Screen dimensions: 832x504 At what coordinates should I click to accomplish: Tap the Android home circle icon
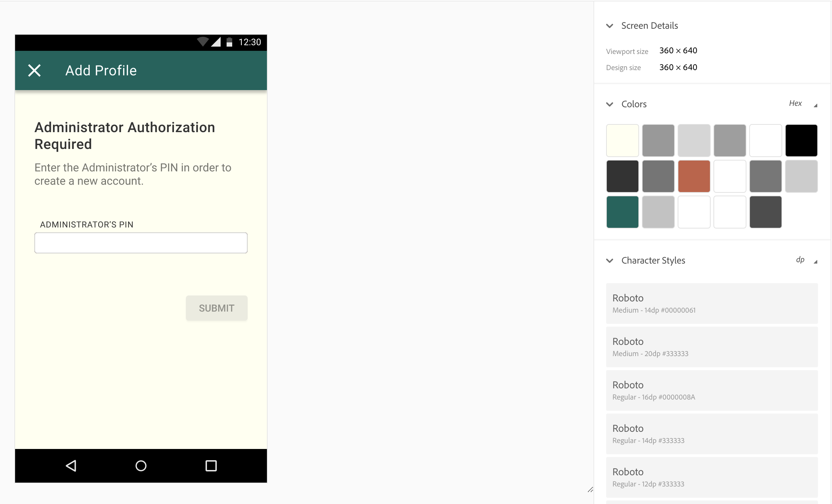[141, 465]
